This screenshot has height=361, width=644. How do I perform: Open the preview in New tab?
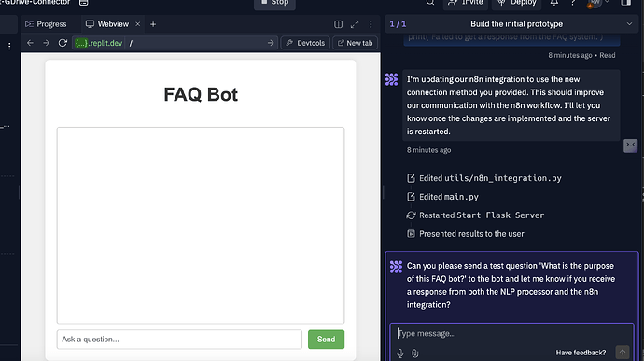click(355, 43)
